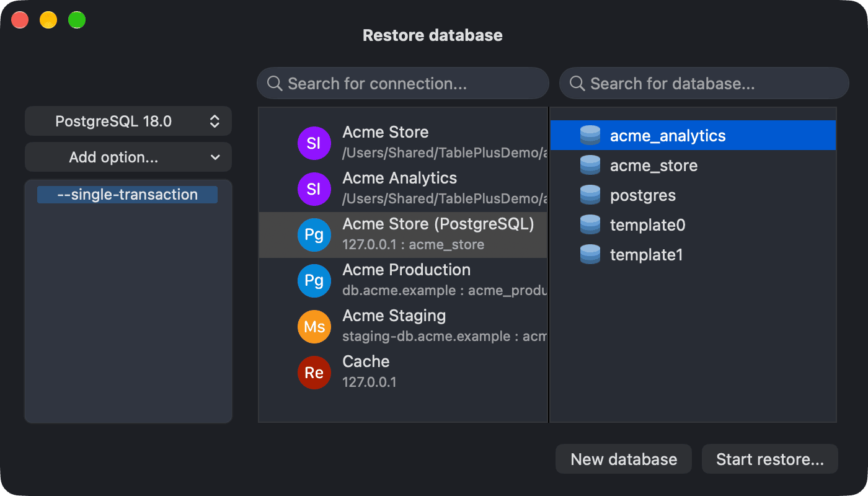Select the Cache connection name
The width and height of the screenshot is (868, 496).
[x=366, y=361]
